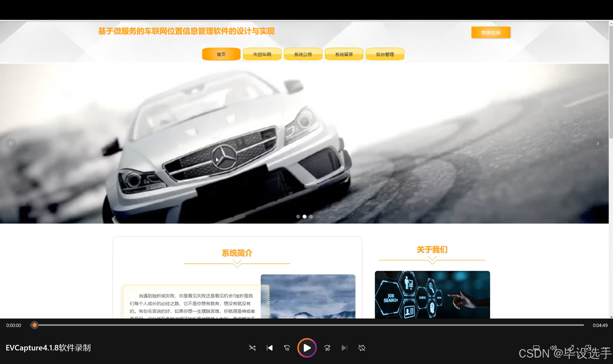Click the 登录/注册 button

pos(491,32)
